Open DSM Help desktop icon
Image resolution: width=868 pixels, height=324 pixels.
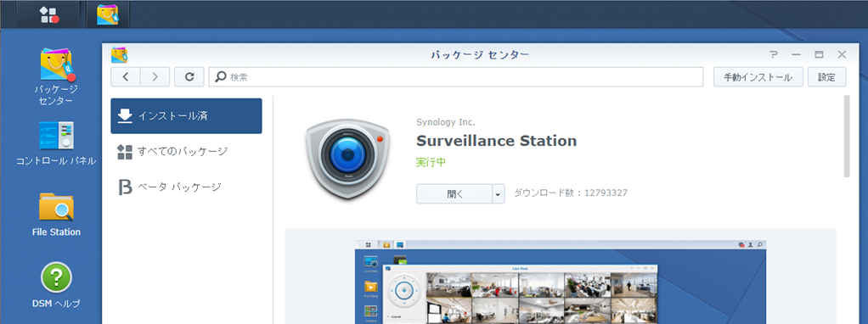[x=56, y=285]
